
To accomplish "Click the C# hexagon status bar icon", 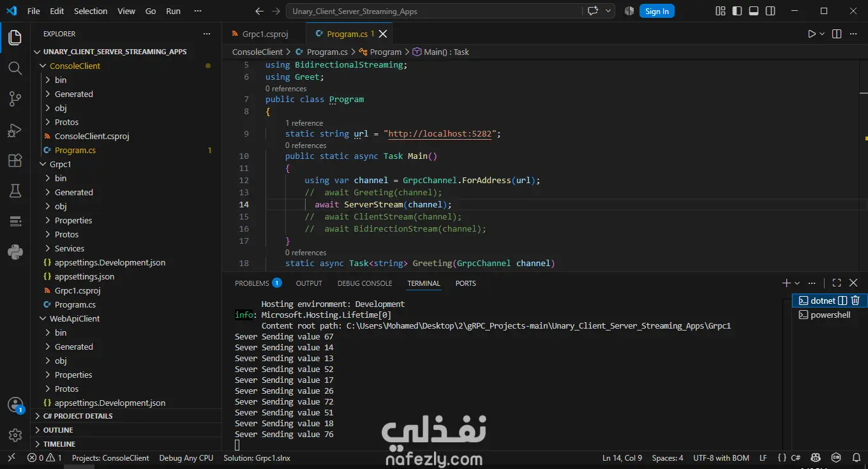I will point(835,458).
